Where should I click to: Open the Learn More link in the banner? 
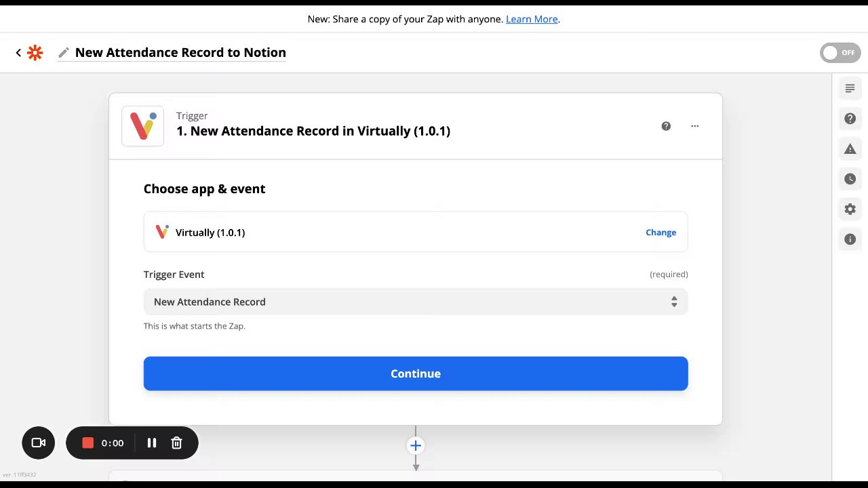pos(532,19)
